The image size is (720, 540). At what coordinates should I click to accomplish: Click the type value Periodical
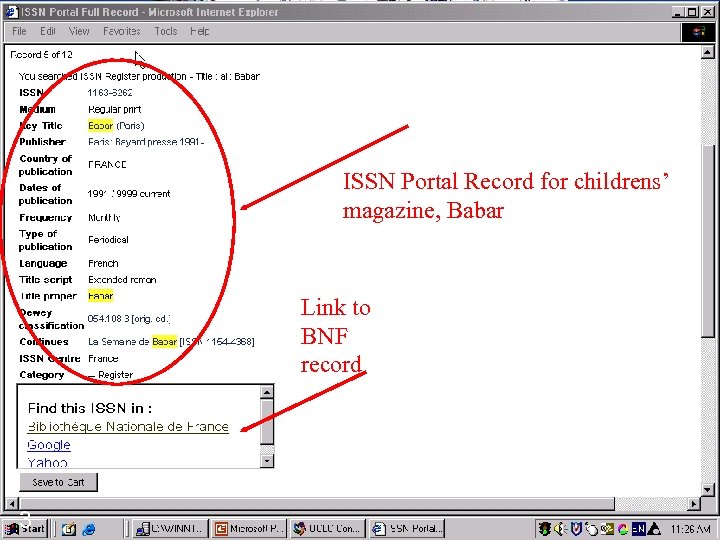pos(108,240)
